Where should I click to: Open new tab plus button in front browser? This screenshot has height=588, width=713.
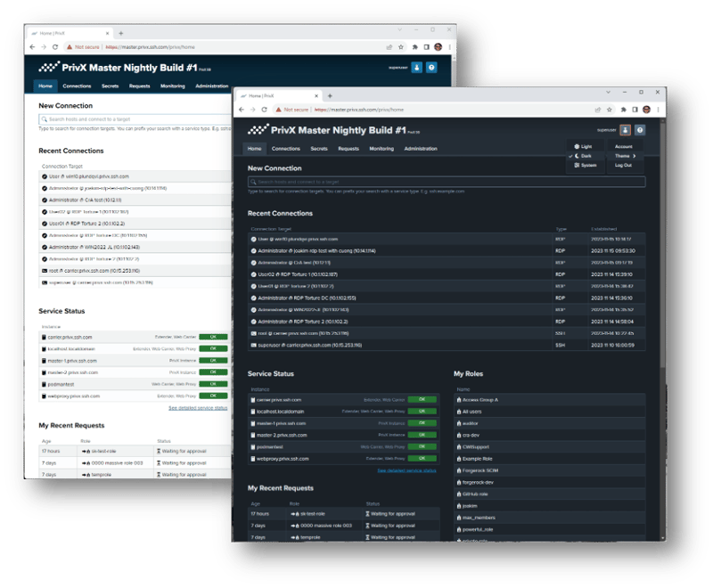[x=330, y=95]
